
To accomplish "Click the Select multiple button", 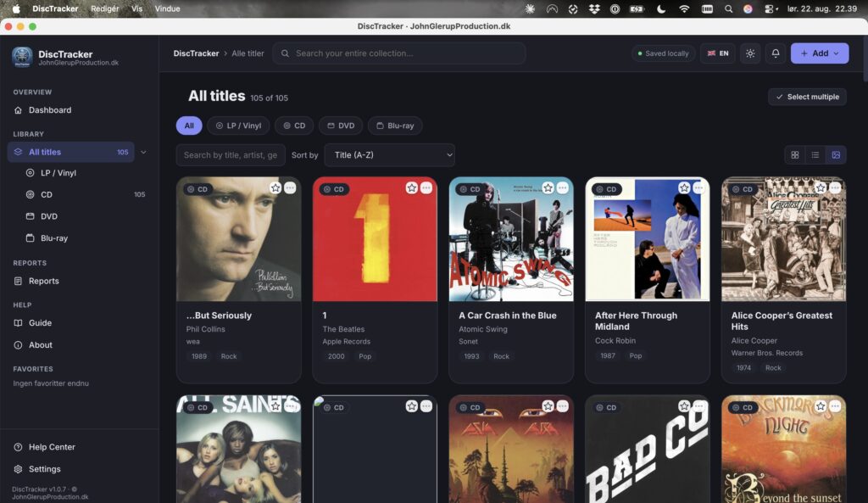I will [807, 97].
